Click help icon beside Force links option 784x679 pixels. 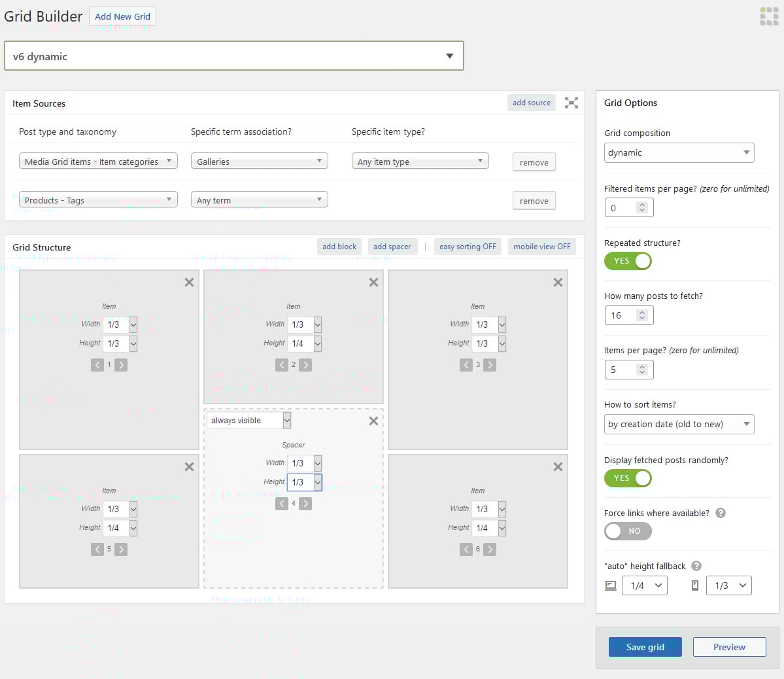click(721, 513)
